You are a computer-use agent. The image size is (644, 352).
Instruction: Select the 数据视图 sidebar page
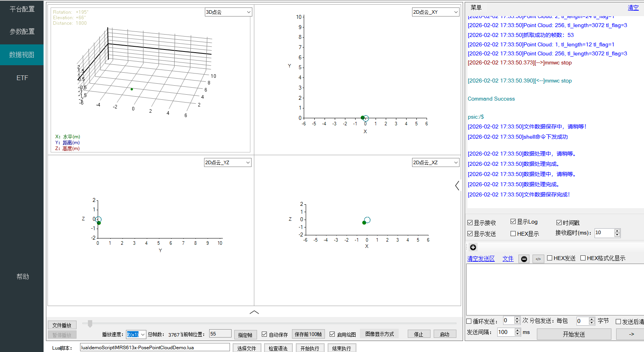pyautogui.click(x=22, y=55)
